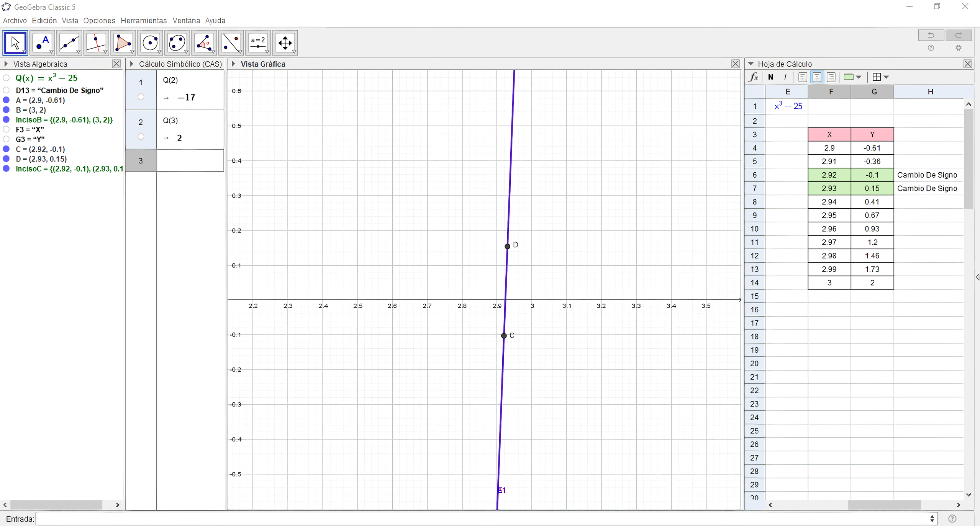Select the Polygon tool
Viewport: 980px width, 526px height.
pos(123,42)
